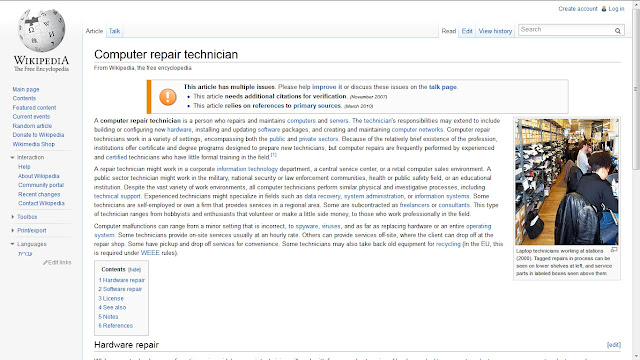Expand the Toolbox sidebar section
Screen dimensions: 640x360
click(x=12, y=217)
